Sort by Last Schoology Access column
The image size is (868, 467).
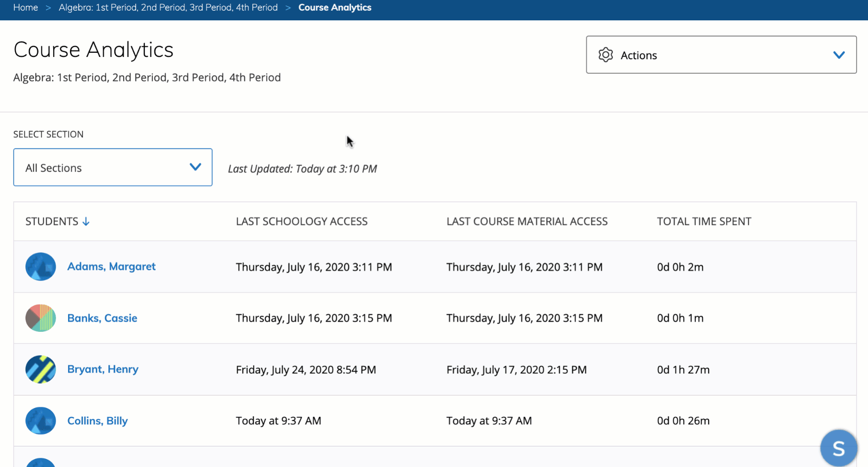point(301,222)
